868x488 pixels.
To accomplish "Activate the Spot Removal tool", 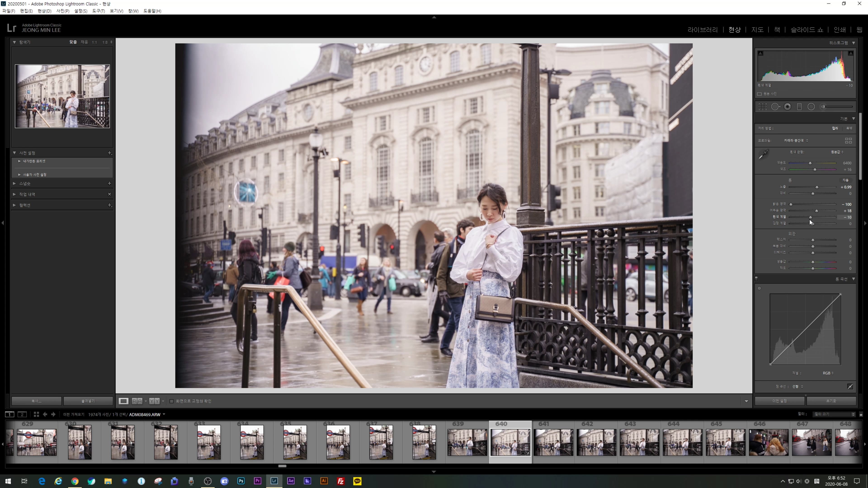I will [x=775, y=107].
